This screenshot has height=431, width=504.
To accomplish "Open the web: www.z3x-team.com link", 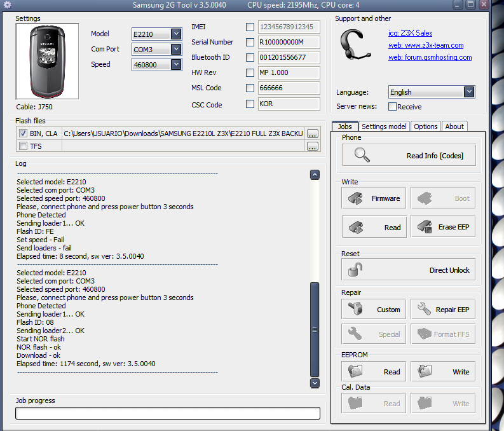I will coord(426,45).
